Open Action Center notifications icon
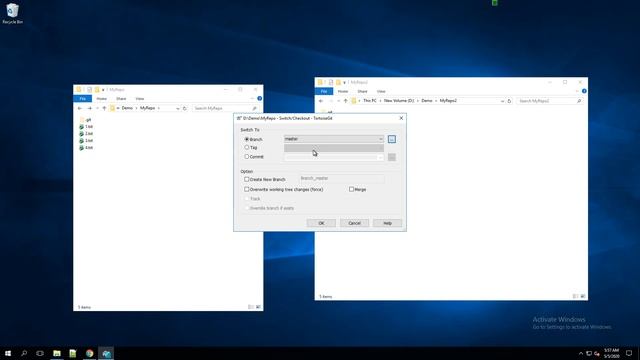The width and height of the screenshot is (640, 360). [x=629, y=353]
